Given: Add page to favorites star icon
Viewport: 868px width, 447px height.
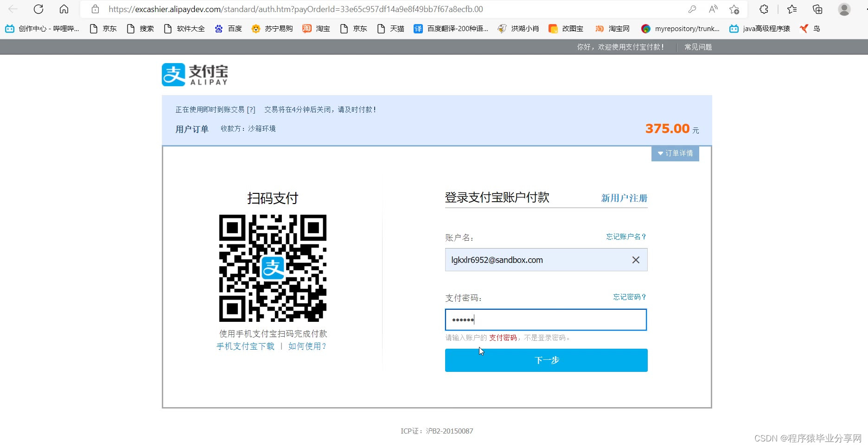Looking at the screenshot, I should click(734, 9).
